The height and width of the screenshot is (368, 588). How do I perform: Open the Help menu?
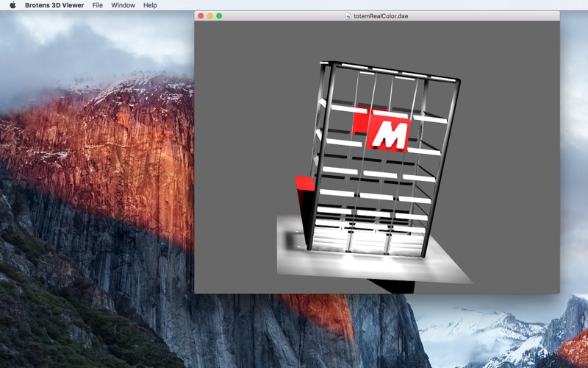click(x=150, y=5)
